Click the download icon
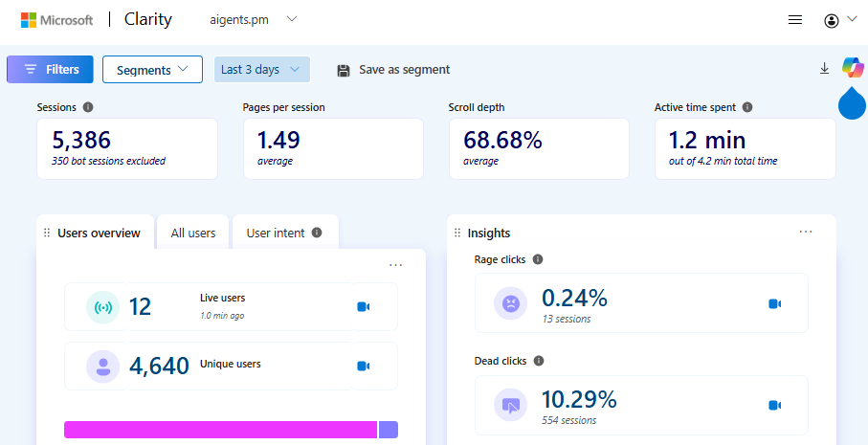868x445 pixels. point(824,69)
